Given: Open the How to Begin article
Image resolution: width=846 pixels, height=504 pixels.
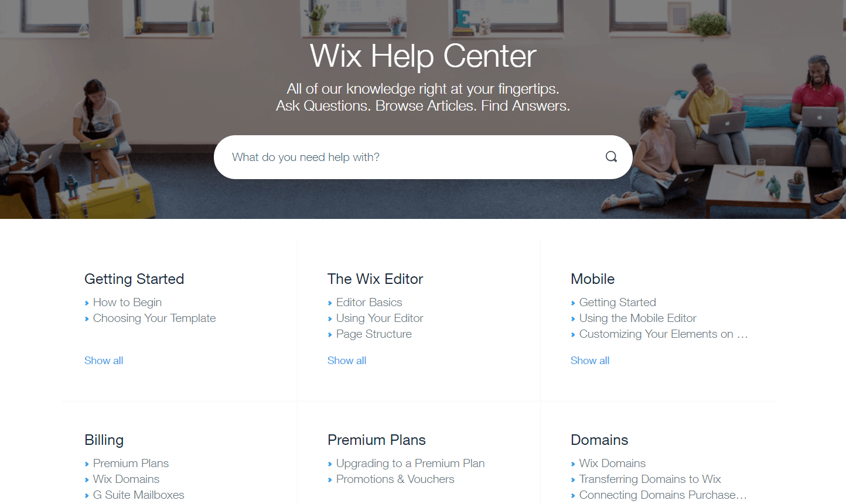Looking at the screenshot, I should click(x=127, y=302).
